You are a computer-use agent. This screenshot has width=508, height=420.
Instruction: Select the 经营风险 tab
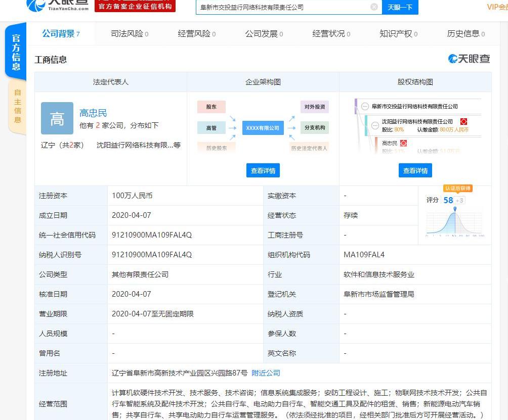pyautogui.click(x=197, y=34)
